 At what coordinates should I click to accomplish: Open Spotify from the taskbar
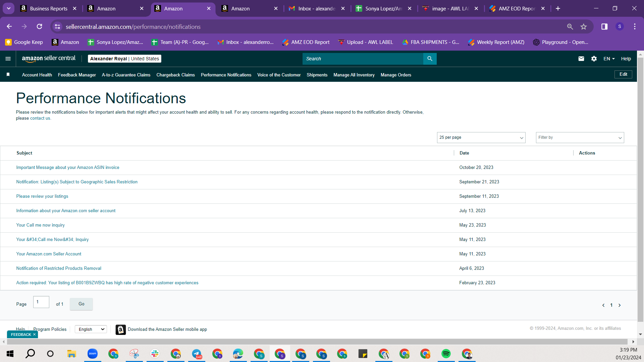pos(446,354)
